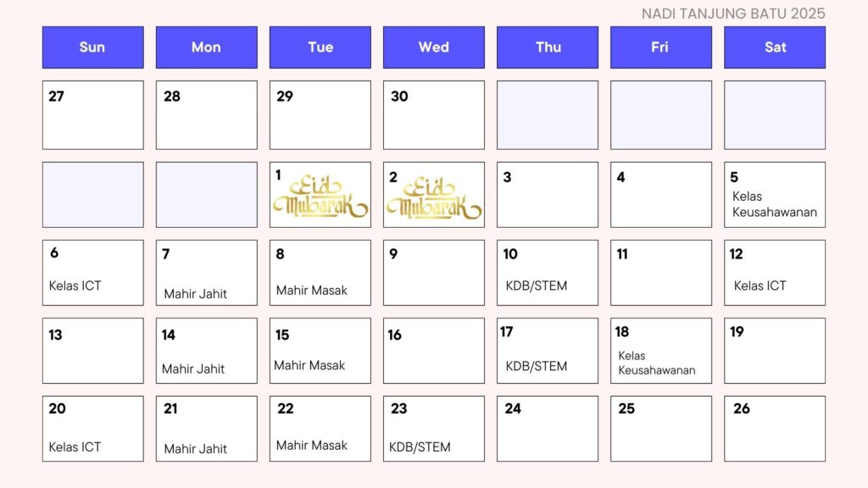Open KDB/STEM event on day 10
Viewport: 868px width, 488px height.
pos(537,286)
